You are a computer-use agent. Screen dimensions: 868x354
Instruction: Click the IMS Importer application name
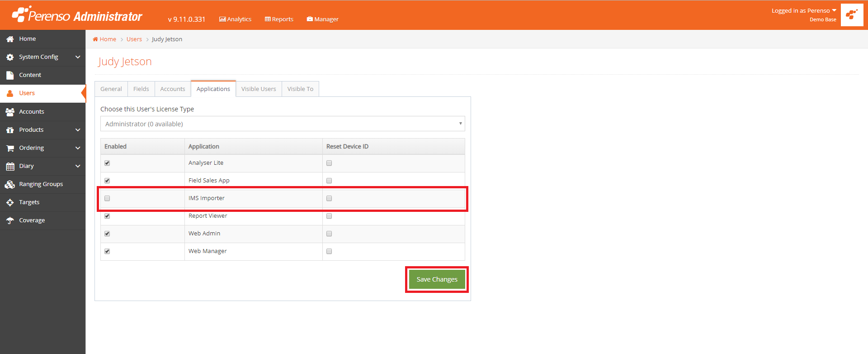click(207, 198)
